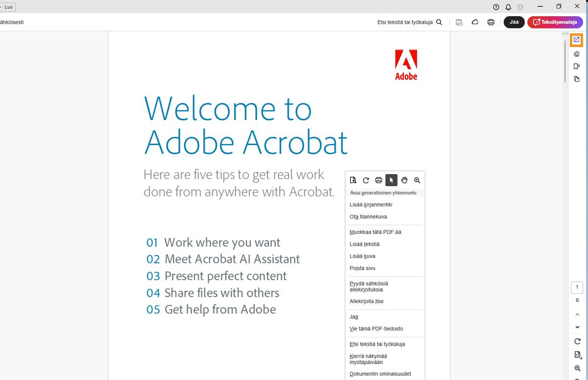Activate the arrow selection tool
Screen dimensions: 588x380
[392, 180]
